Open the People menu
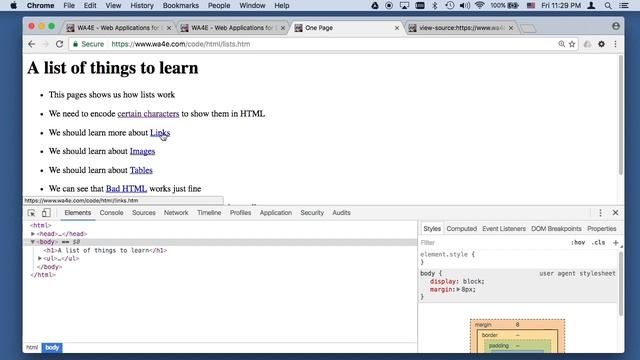The width and height of the screenshot is (640, 360). click(219, 6)
